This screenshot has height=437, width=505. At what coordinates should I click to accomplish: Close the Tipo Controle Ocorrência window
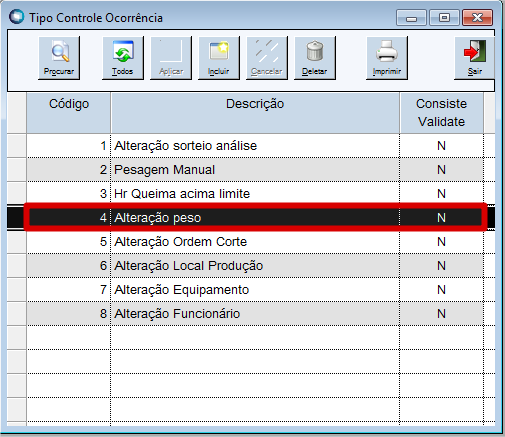(477, 17)
